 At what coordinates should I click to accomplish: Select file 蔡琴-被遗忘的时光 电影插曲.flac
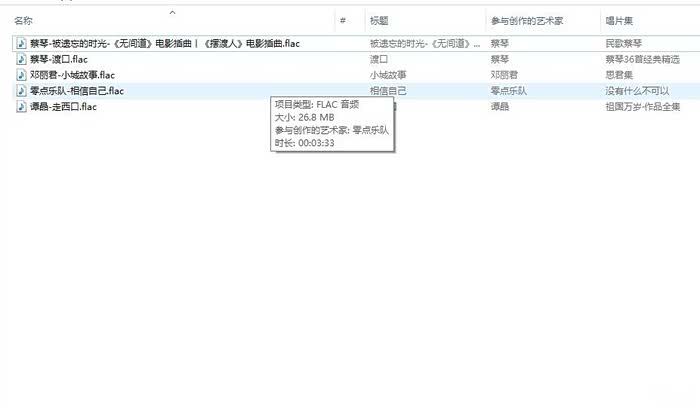[165, 43]
